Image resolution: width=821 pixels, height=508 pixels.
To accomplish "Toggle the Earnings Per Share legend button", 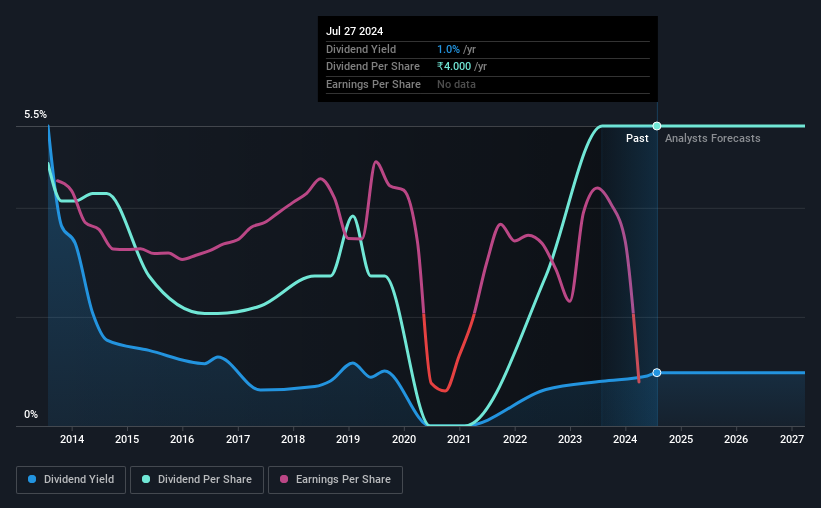I will click(x=336, y=480).
